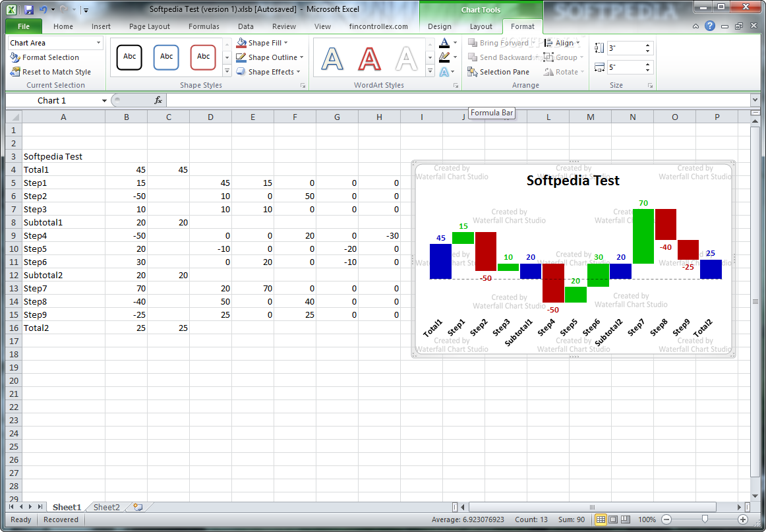
Task: Switch to Chart Tools Layout tab
Action: tap(481, 26)
